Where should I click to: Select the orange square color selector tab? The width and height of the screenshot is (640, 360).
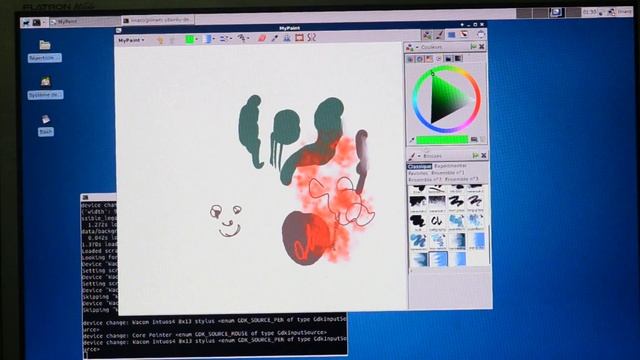[429, 59]
